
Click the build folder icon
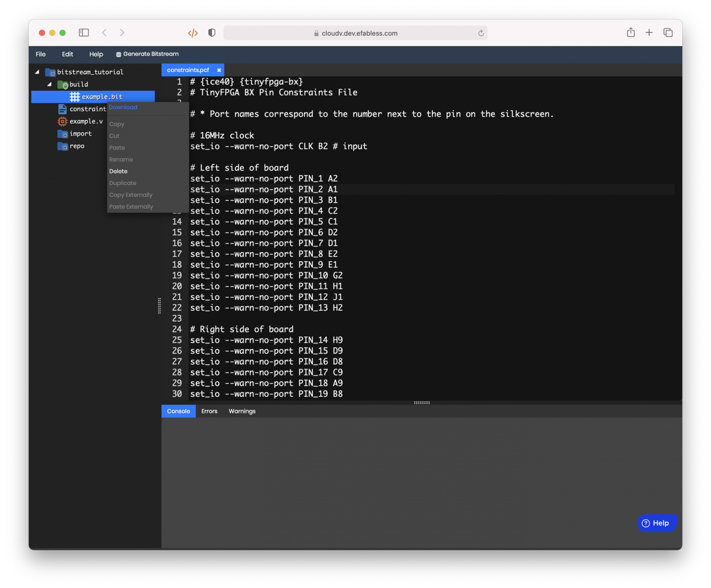(x=62, y=84)
